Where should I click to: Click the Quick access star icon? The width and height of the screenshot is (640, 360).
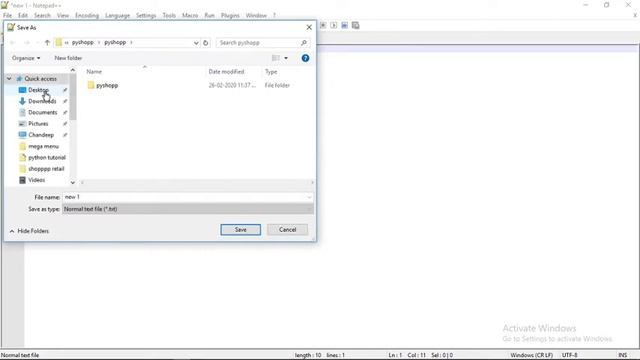pyautogui.click(x=19, y=78)
